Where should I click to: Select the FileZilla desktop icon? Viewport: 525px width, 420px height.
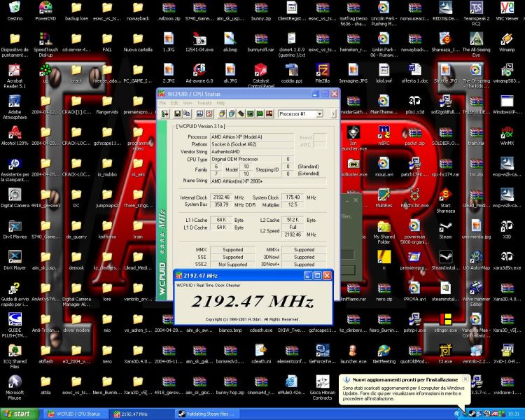[x=323, y=73]
